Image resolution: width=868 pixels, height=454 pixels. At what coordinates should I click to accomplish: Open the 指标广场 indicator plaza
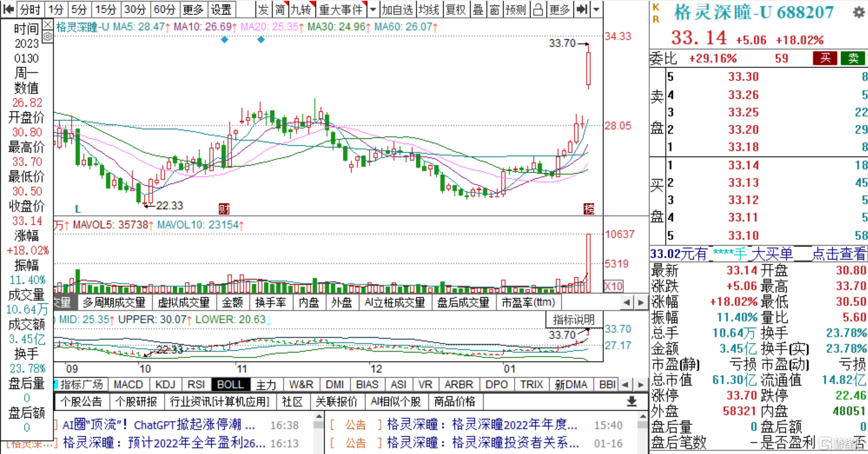pos(81,385)
